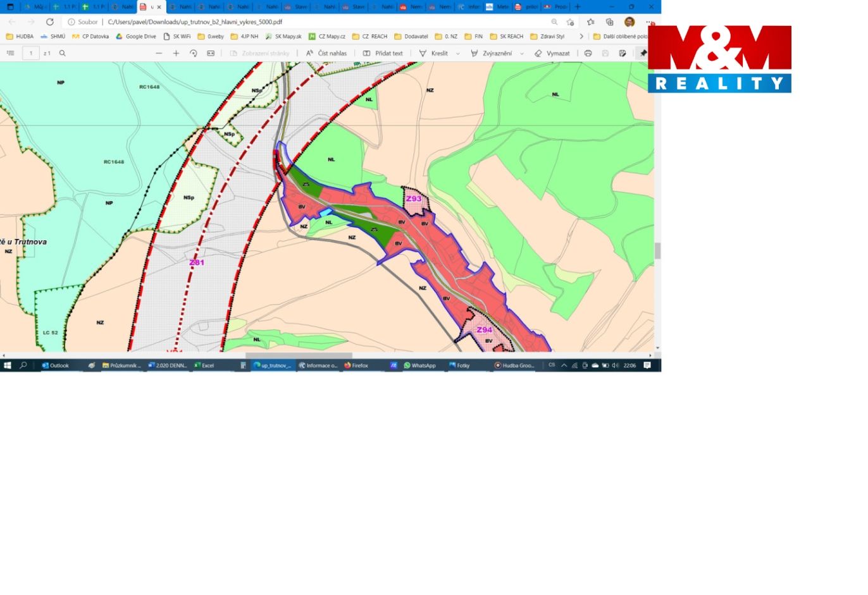Open the SK REACH bookmarks folder
The height and width of the screenshot is (595, 868).
(507, 37)
